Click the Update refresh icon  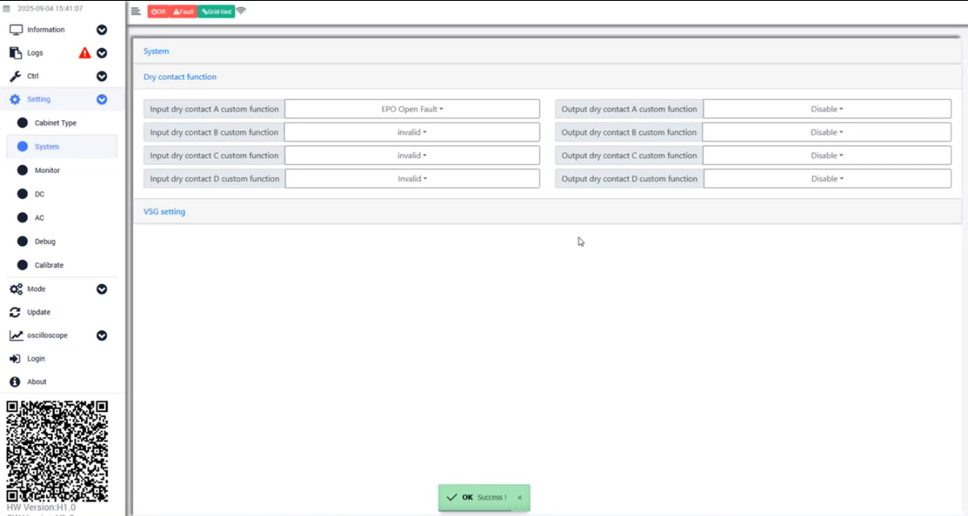pos(15,312)
